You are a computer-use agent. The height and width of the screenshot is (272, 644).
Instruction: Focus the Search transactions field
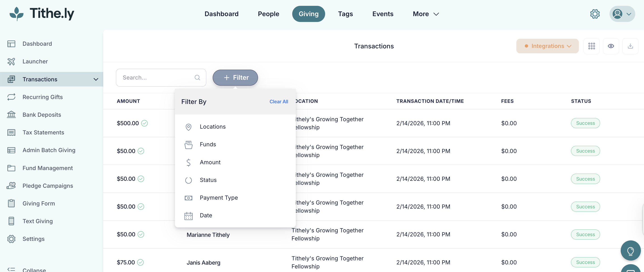point(161,78)
